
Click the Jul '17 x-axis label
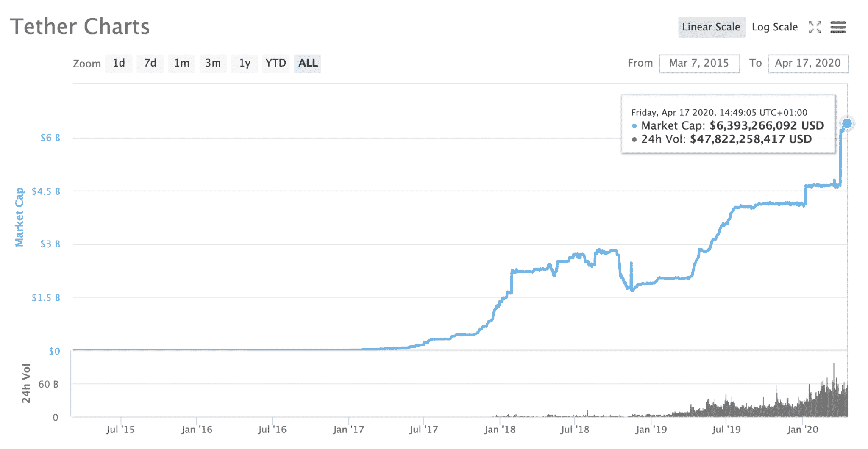coord(423,430)
